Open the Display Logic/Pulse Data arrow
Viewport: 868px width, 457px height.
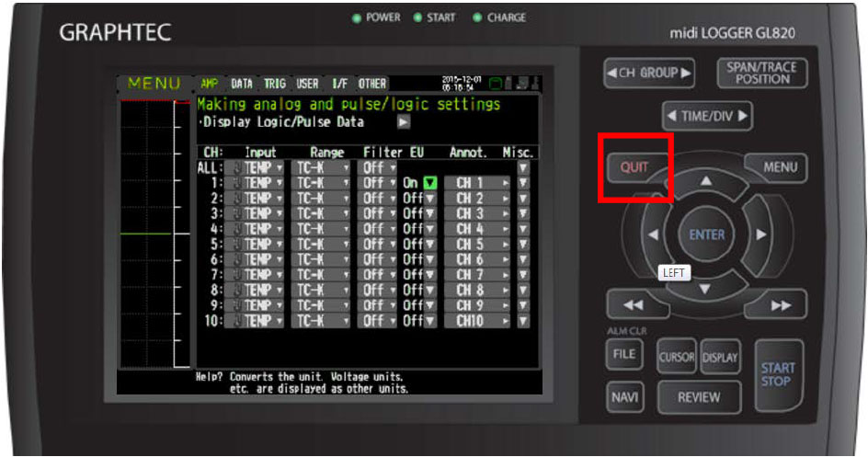point(404,121)
